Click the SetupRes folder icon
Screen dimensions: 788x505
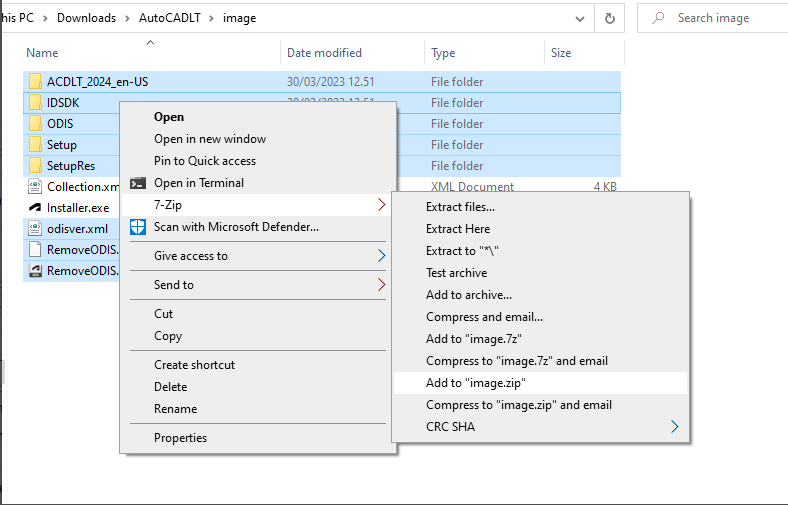point(35,166)
